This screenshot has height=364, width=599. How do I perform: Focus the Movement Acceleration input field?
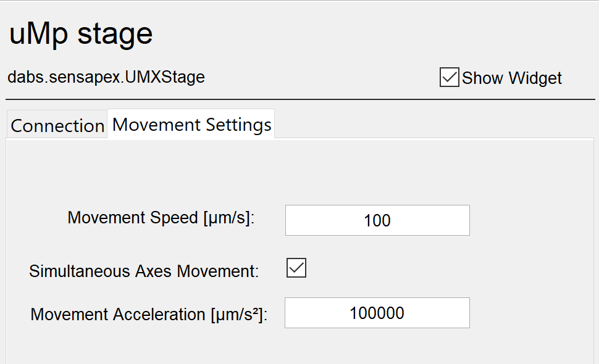(377, 312)
